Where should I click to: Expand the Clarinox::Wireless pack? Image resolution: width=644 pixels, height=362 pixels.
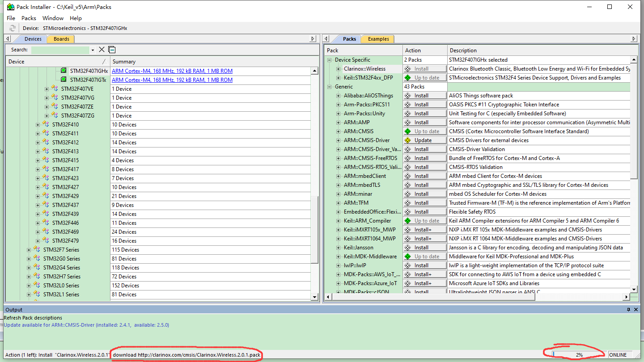tap(339, 69)
